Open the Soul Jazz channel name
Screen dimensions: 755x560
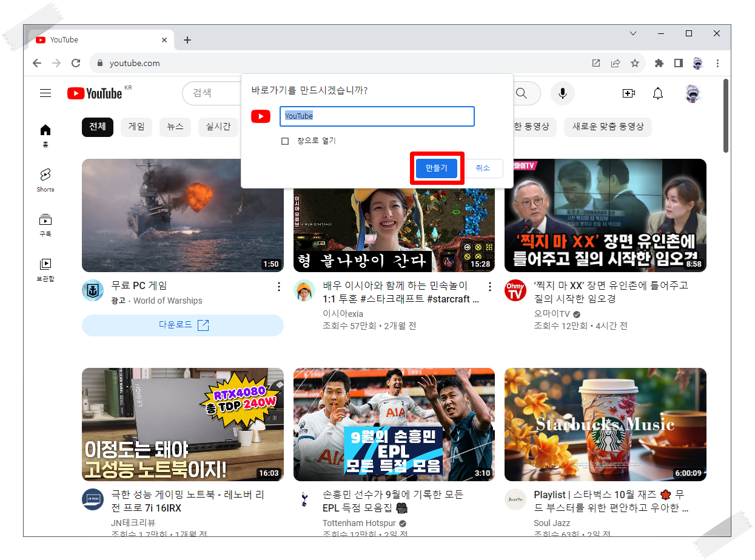tap(552, 523)
